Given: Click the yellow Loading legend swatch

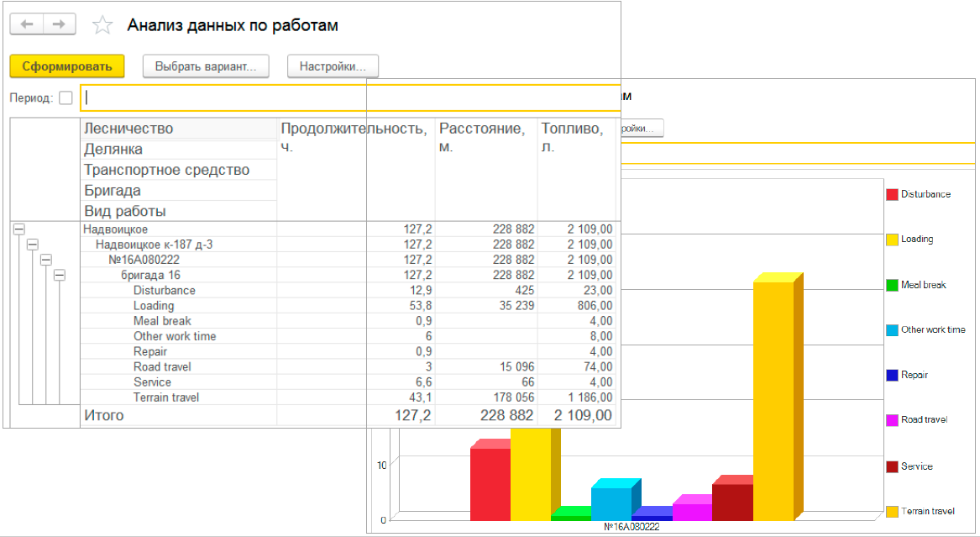Looking at the screenshot, I should tap(892, 240).
